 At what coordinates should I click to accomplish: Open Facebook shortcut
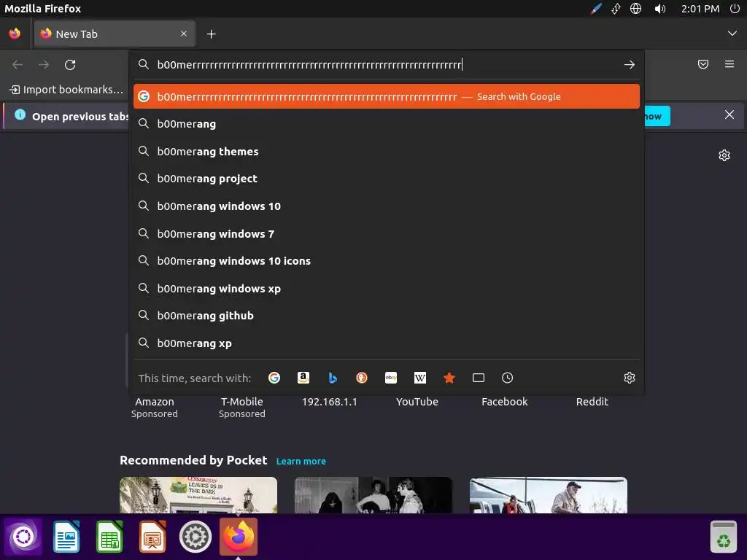[505, 402]
